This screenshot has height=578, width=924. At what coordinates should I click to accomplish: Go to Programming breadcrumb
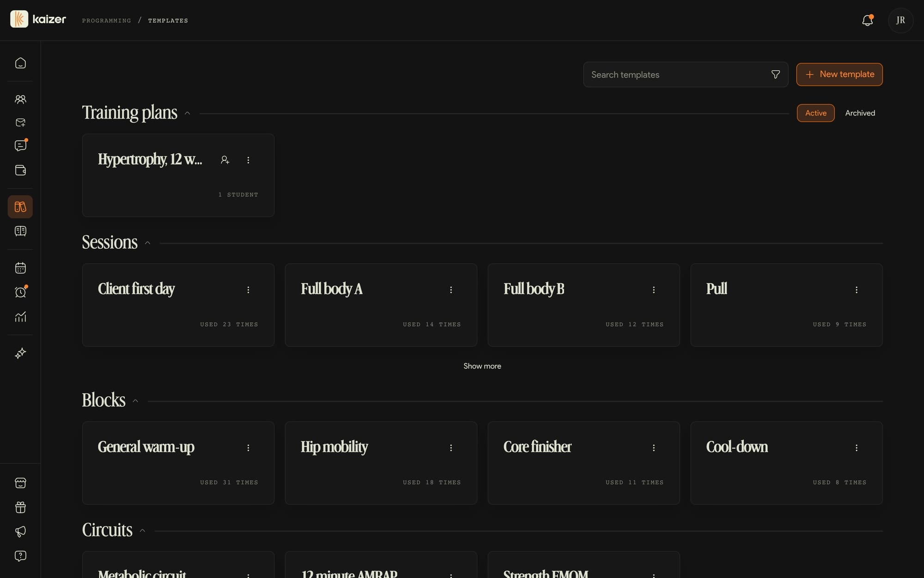coord(107,21)
